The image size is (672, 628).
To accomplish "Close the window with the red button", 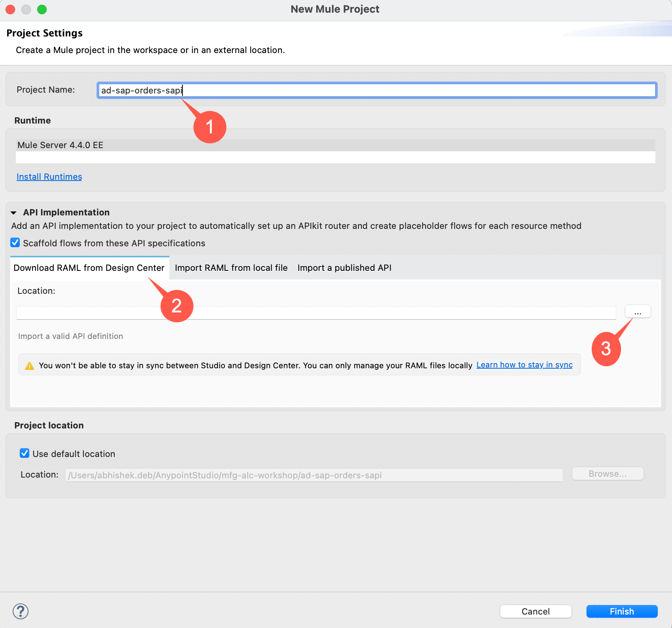I will (x=10, y=10).
